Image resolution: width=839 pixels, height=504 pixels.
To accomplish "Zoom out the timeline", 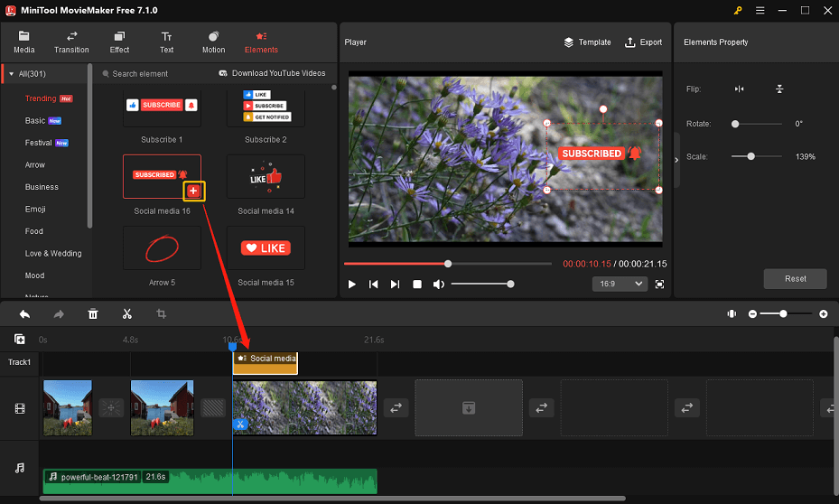I will tap(752, 314).
